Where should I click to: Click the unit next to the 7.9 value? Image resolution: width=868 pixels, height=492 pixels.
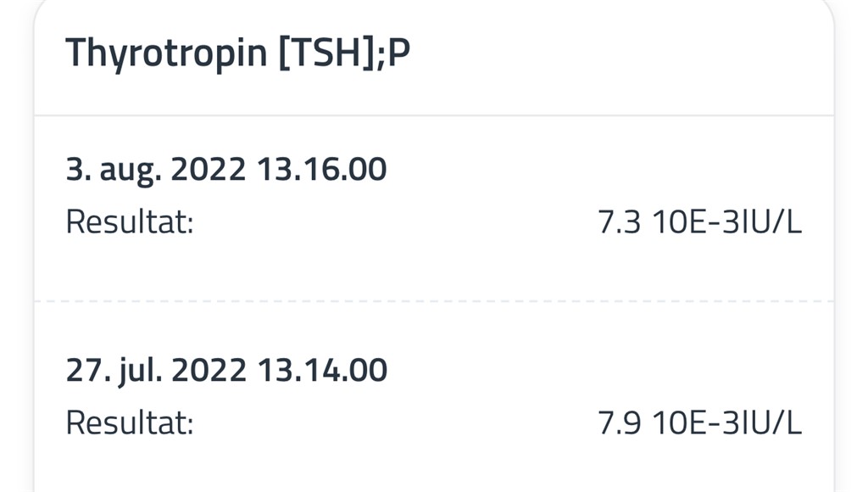(727, 422)
